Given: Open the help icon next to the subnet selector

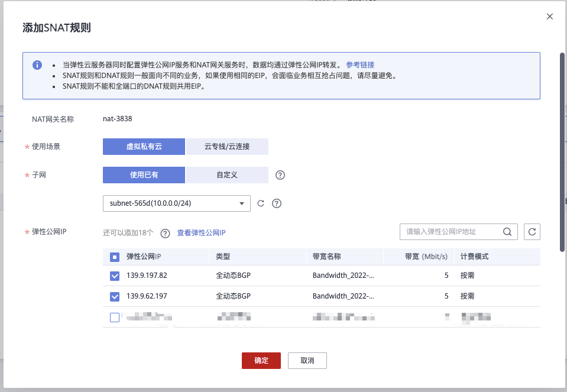Looking at the screenshot, I should [x=276, y=203].
